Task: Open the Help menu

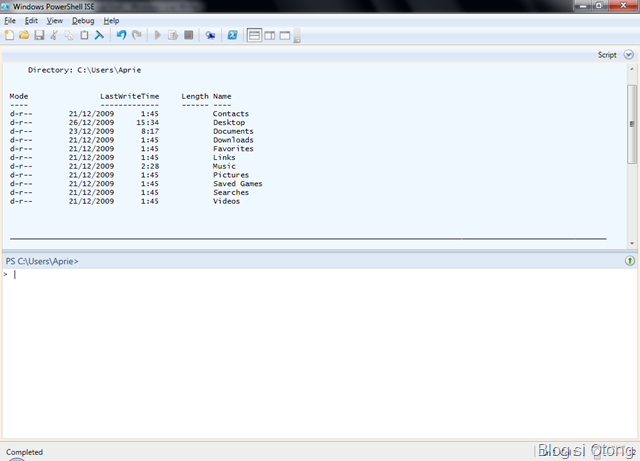Action: [x=111, y=21]
